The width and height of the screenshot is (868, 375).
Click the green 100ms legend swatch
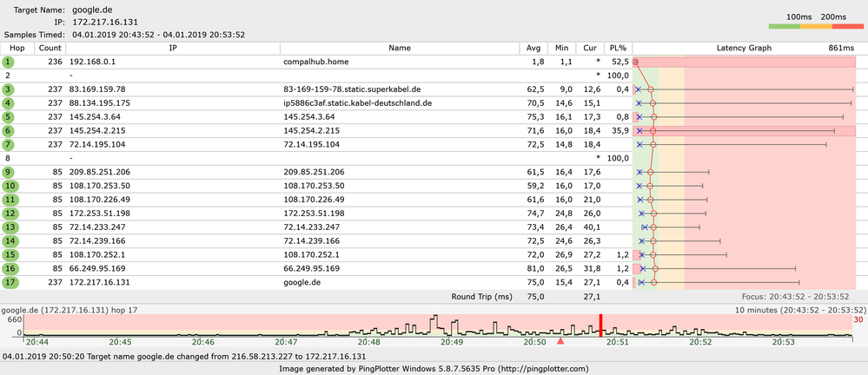pos(784,27)
